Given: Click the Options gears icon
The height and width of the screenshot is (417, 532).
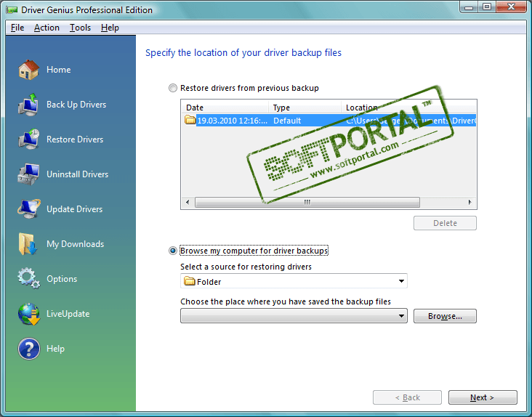Looking at the screenshot, I should [29, 278].
